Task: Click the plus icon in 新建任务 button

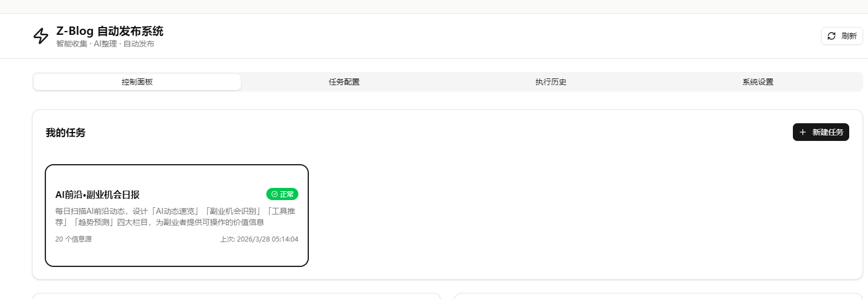Action: click(803, 132)
